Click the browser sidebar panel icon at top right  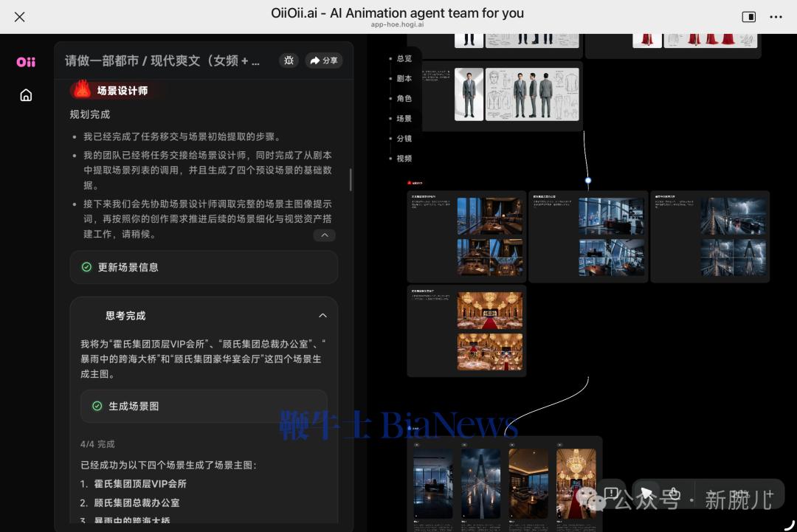pos(749,16)
